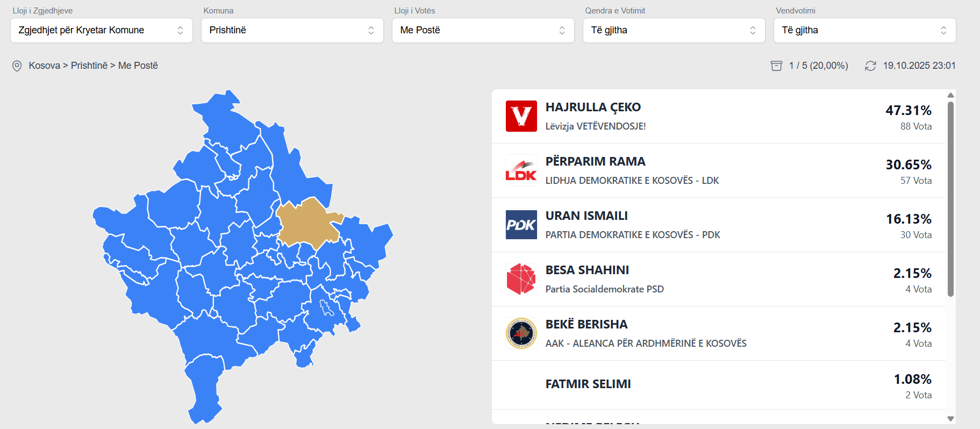The width and height of the screenshot is (980, 429).
Task: Click the AAK party round emblem
Action: pyautogui.click(x=521, y=333)
